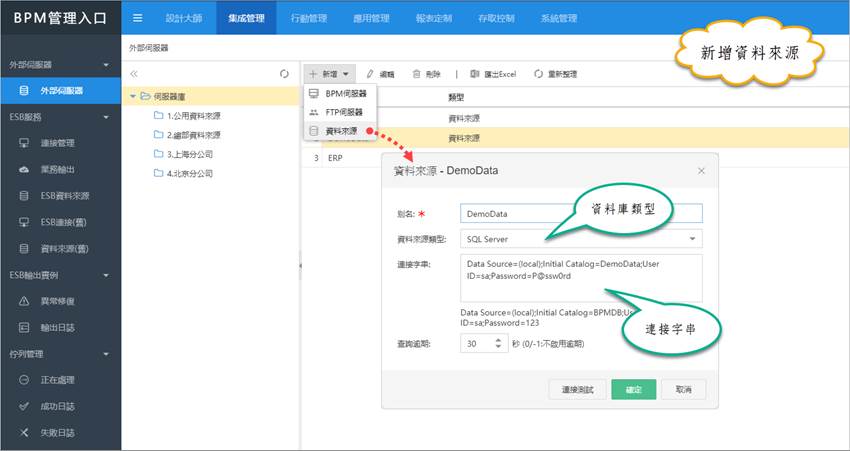Click the 編輯 pencil toolbar button
850x451 pixels.
point(380,74)
